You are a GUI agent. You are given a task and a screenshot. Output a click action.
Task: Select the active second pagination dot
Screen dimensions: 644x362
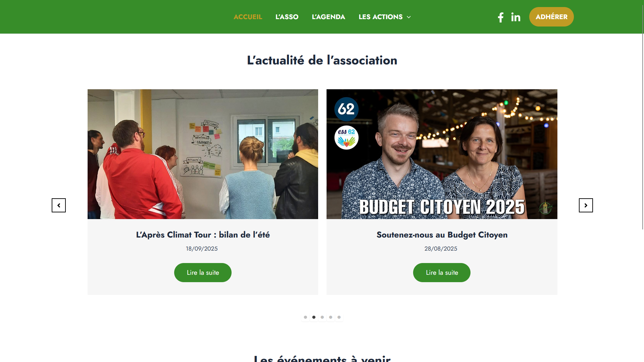click(314, 317)
